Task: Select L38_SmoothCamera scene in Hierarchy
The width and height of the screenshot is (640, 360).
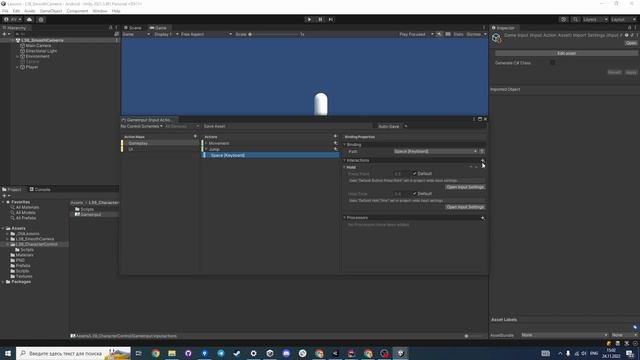Action: point(42,40)
